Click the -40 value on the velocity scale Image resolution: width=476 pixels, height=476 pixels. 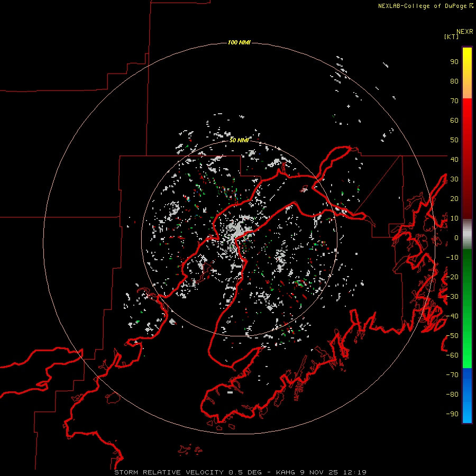[x=452, y=316]
